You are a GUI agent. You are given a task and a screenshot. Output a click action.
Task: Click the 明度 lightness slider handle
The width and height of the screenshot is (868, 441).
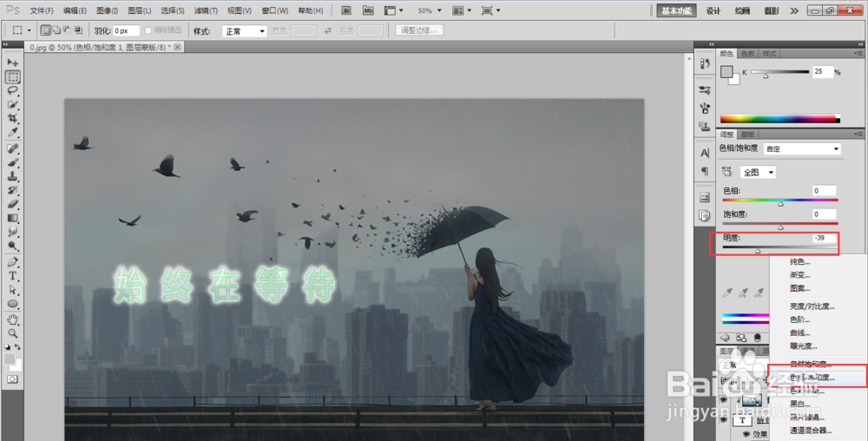[758, 251]
